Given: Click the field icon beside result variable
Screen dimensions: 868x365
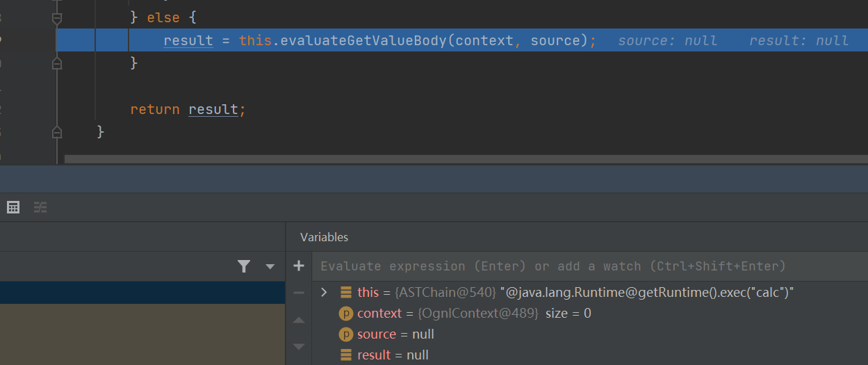Looking at the screenshot, I should [345, 355].
